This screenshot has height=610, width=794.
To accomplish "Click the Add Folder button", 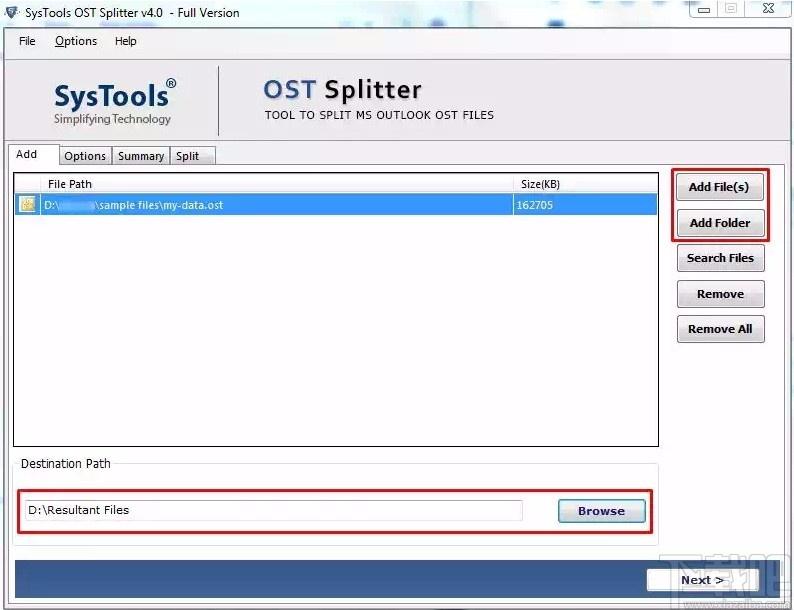I will (x=720, y=223).
